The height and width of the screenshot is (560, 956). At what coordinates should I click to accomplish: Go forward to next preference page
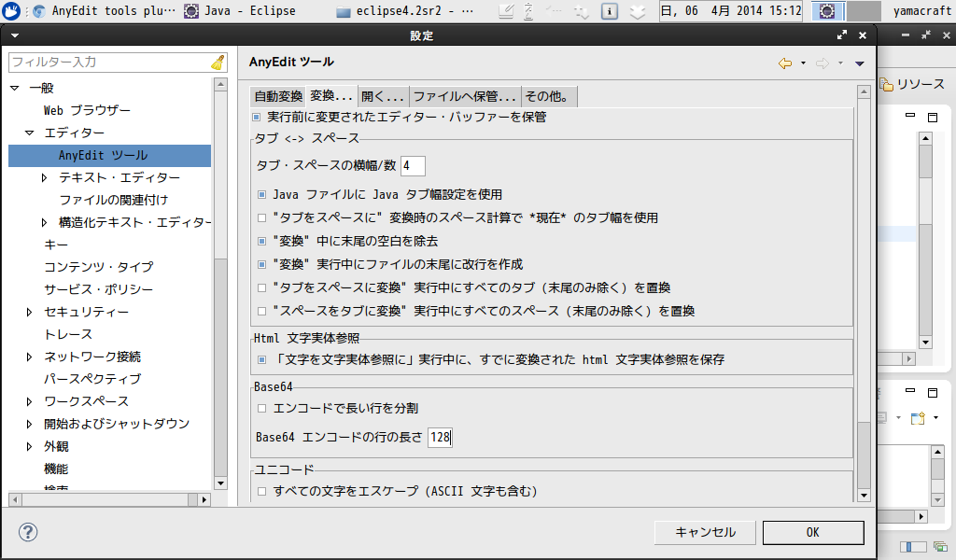coord(822,63)
